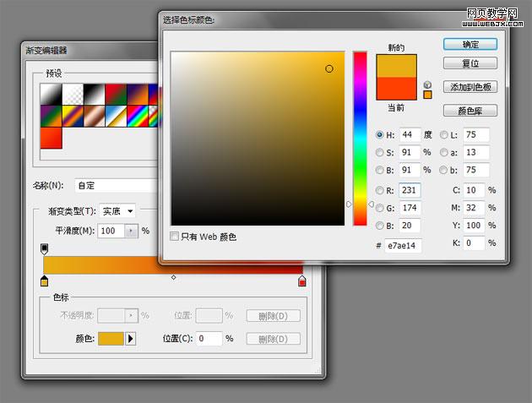Select the R red radio button
This screenshot has width=532, height=403.
click(x=380, y=190)
